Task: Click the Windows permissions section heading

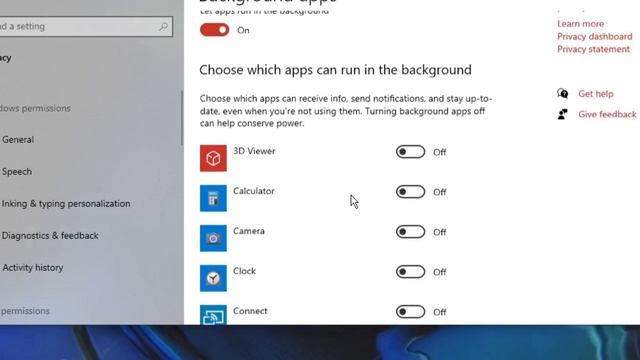Action: (35, 108)
